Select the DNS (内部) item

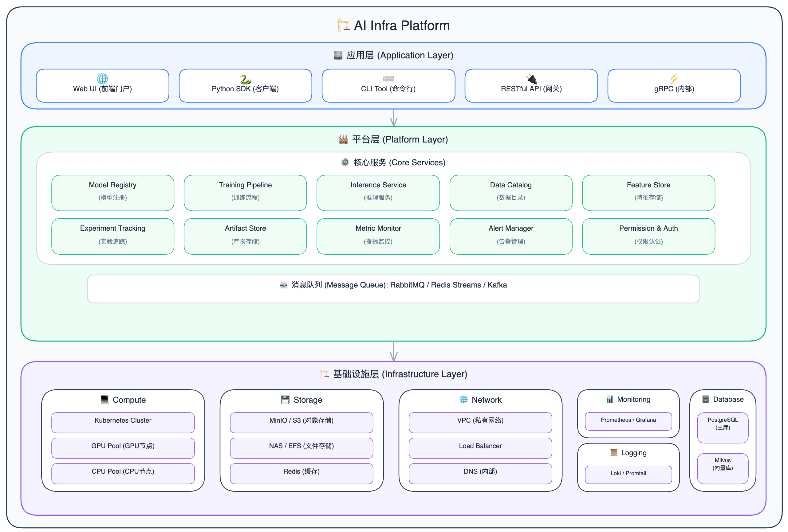pos(480,474)
